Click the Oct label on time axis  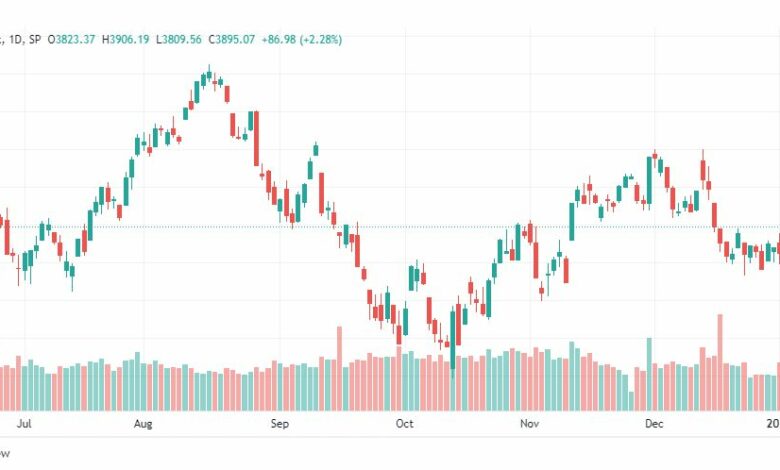click(404, 424)
